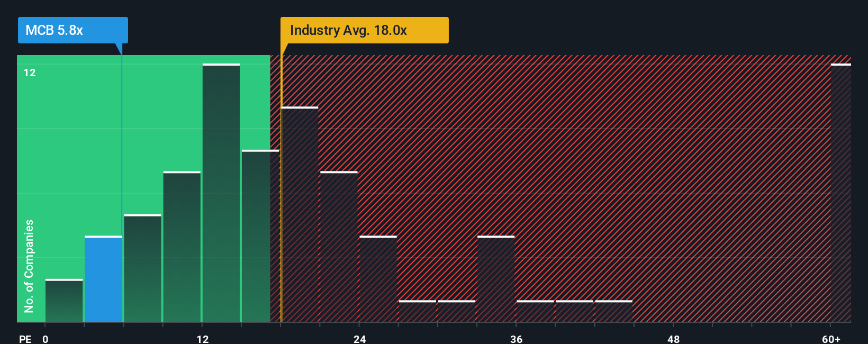This screenshot has width=868, height=344.
Task: Click the first histogram bar at PE 0
Action: click(x=64, y=301)
